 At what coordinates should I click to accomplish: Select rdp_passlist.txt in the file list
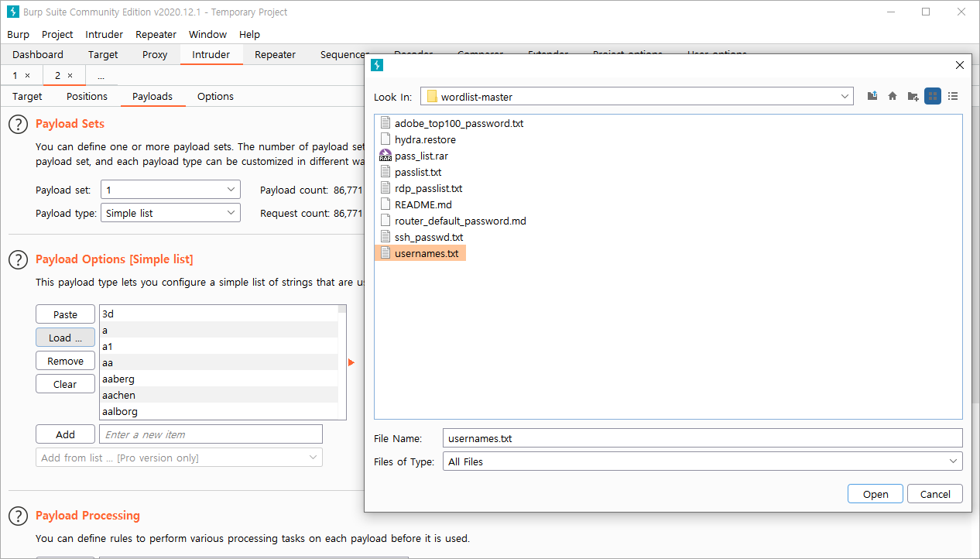point(428,188)
